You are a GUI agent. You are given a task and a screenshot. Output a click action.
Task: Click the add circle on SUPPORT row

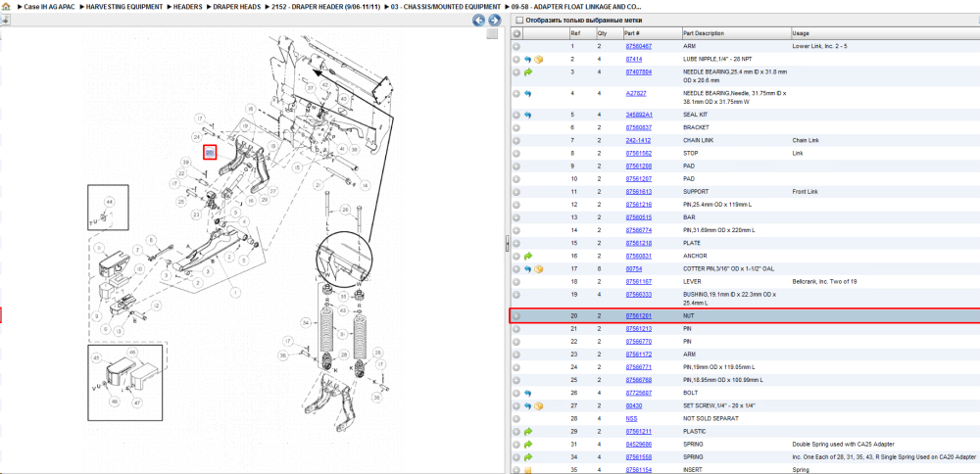(516, 192)
